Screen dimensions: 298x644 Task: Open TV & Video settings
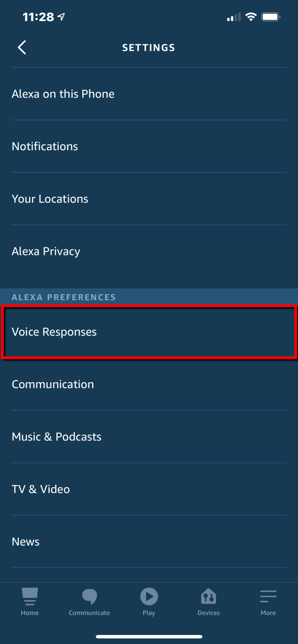[x=149, y=489]
